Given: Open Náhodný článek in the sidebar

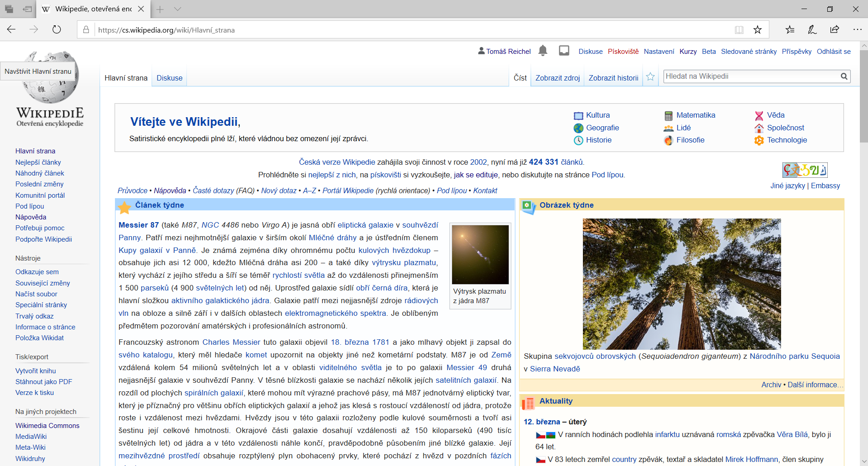Looking at the screenshot, I should (x=40, y=173).
